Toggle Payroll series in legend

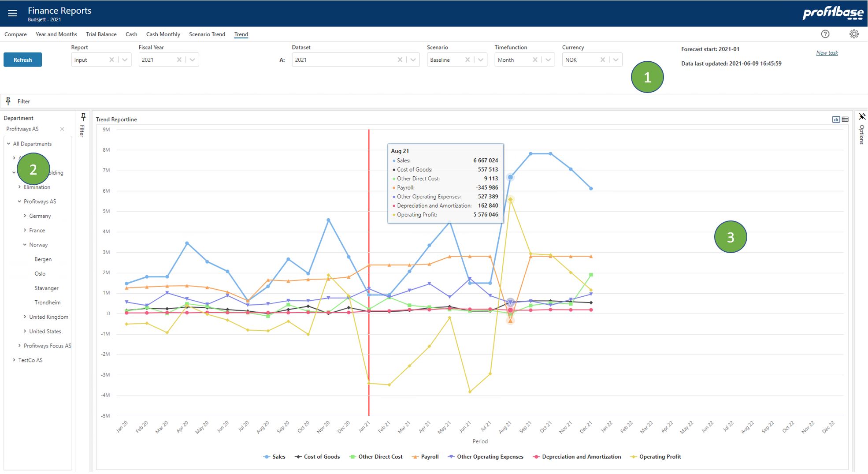click(x=425, y=457)
